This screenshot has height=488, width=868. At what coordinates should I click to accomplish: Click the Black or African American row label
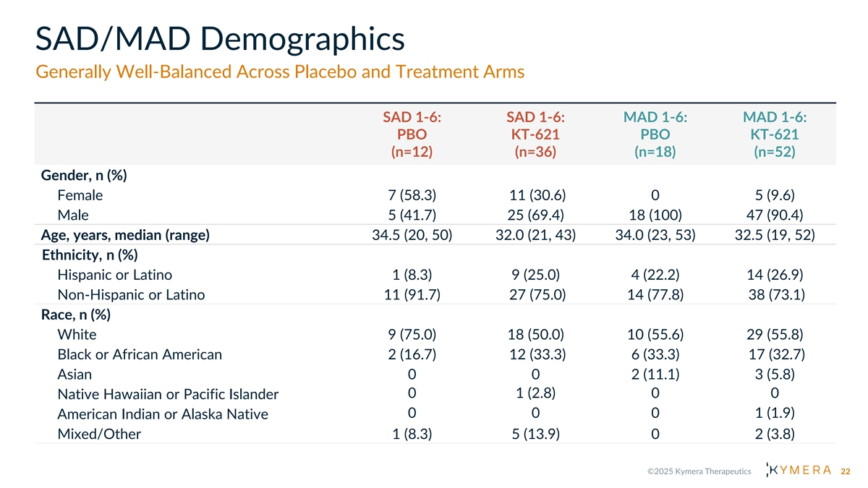pos(140,354)
